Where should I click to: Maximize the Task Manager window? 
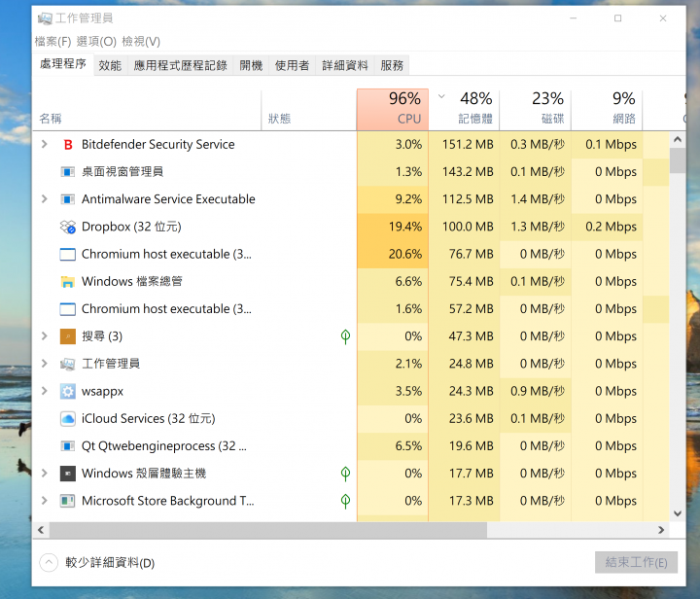coord(618,18)
